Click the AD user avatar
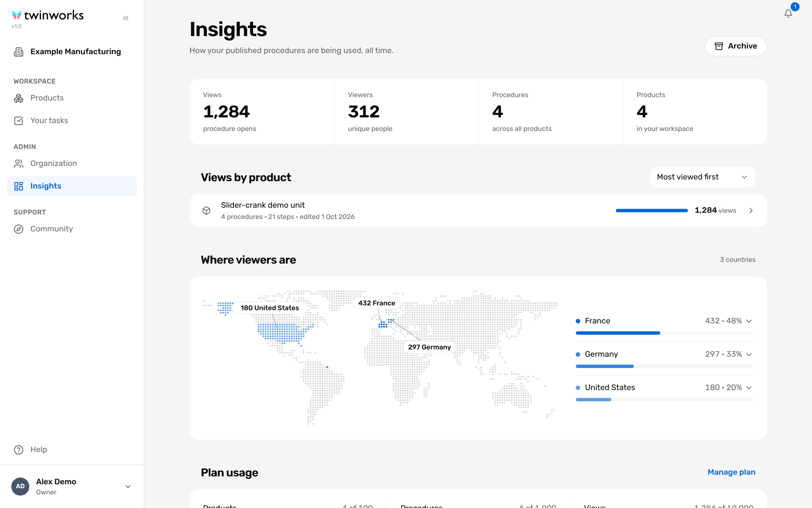 tap(20, 486)
